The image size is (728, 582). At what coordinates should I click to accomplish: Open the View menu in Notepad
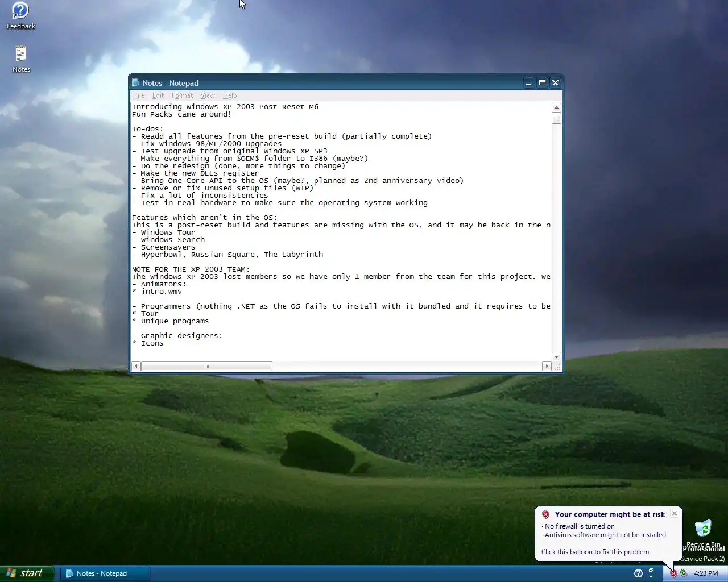[x=208, y=95]
